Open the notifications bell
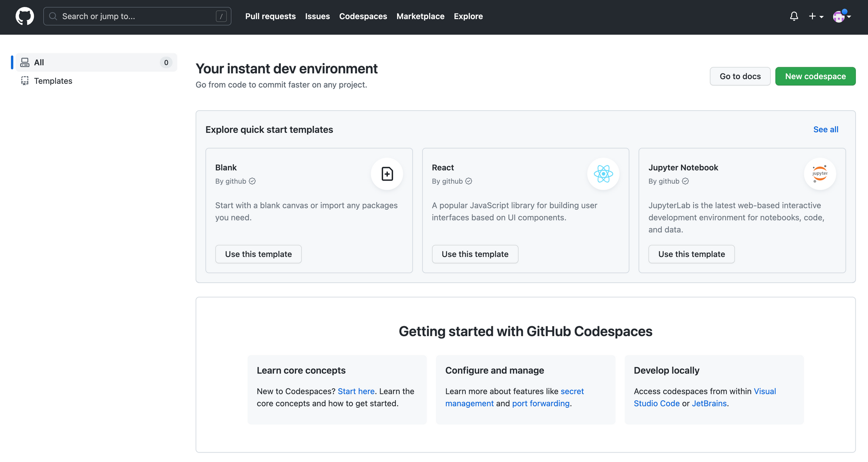The height and width of the screenshot is (462, 868). point(794,16)
